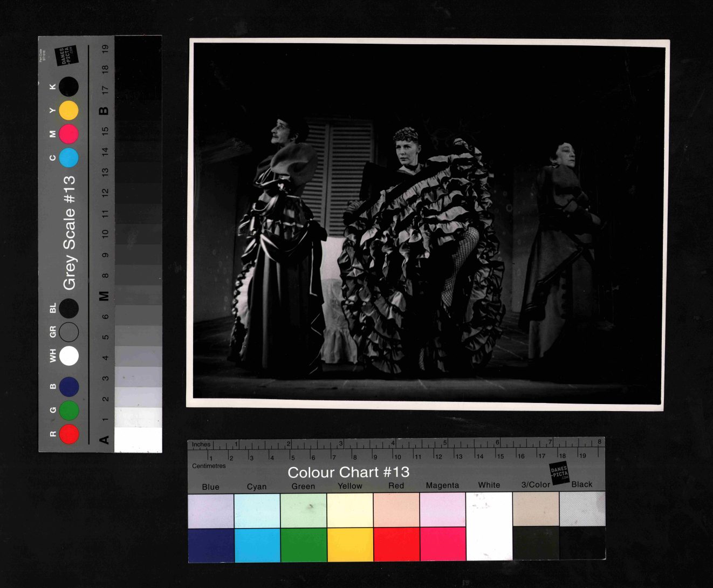The height and width of the screenshot is (588, 713).
Task: Select the saturated red patch under Red
Action: point(396,544)
